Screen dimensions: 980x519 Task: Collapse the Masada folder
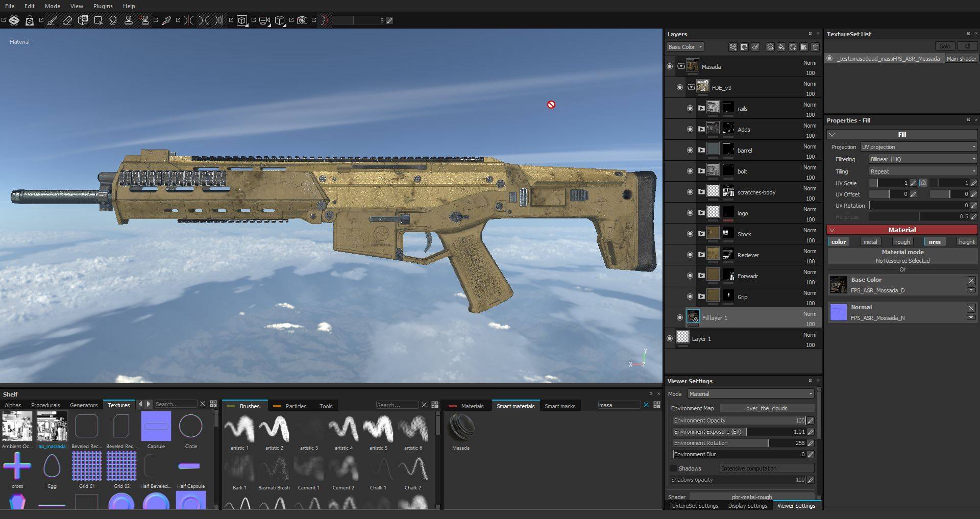pyautogui.click(x=681, y=66)
